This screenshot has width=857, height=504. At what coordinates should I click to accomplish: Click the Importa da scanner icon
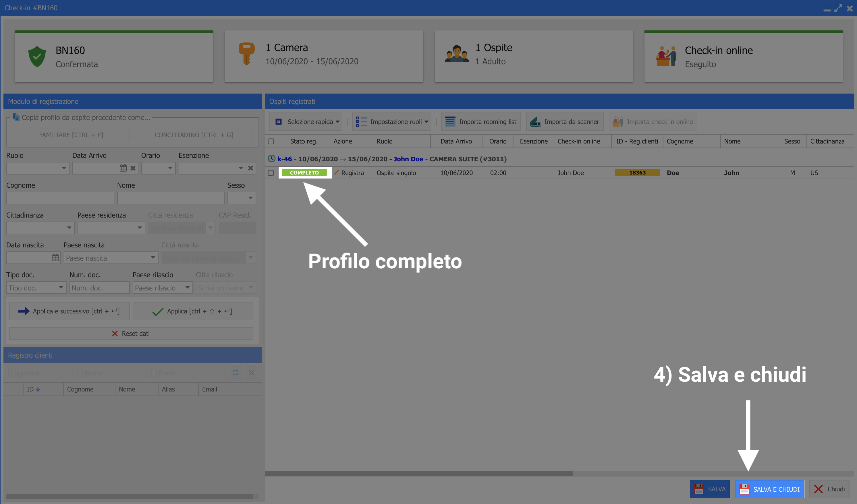[535, 122]
